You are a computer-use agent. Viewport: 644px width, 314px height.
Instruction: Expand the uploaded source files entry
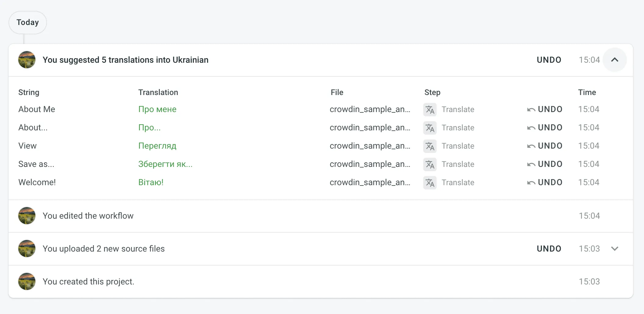tap(615, 249)
